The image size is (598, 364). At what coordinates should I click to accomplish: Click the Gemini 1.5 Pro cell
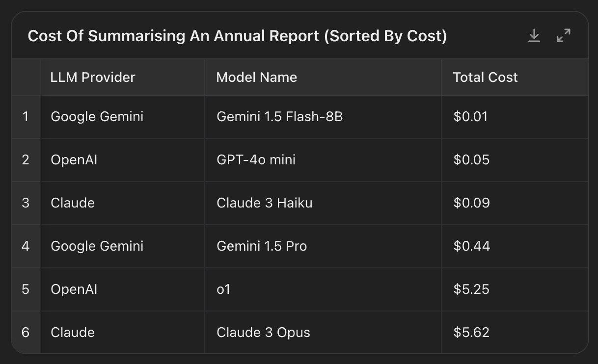tap(262, 246)
